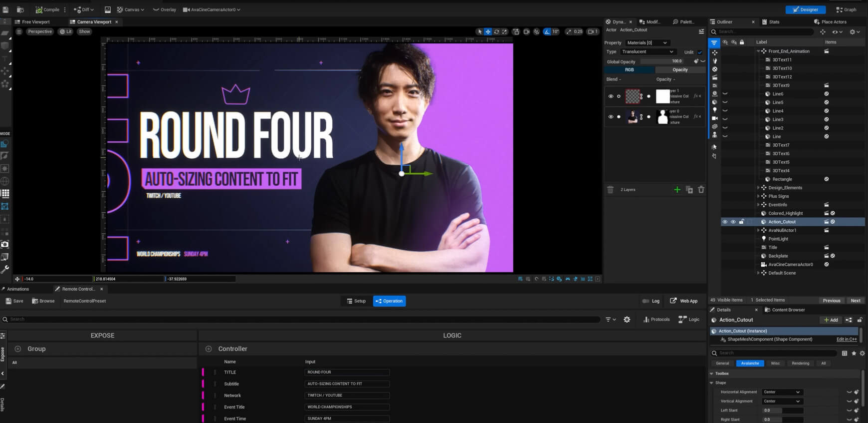Screen dimensions: 868x423
Task: Open the camera speed 1 setting
Action: 593,31
